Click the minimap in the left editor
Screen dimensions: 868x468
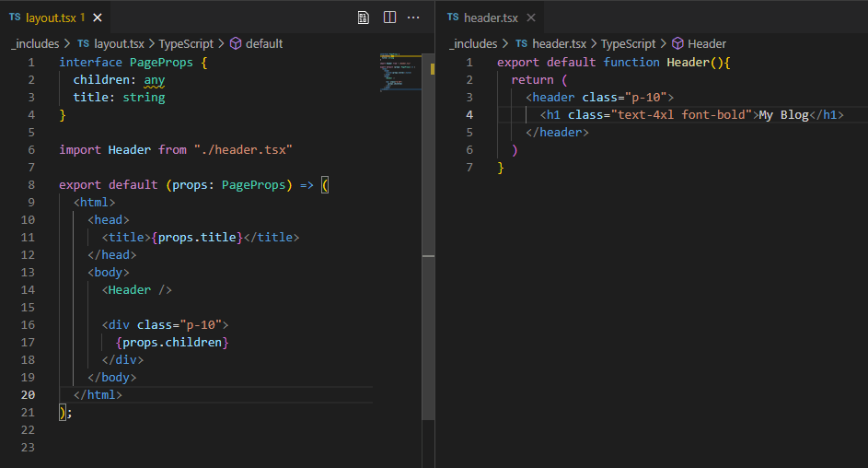click(400, 72)
